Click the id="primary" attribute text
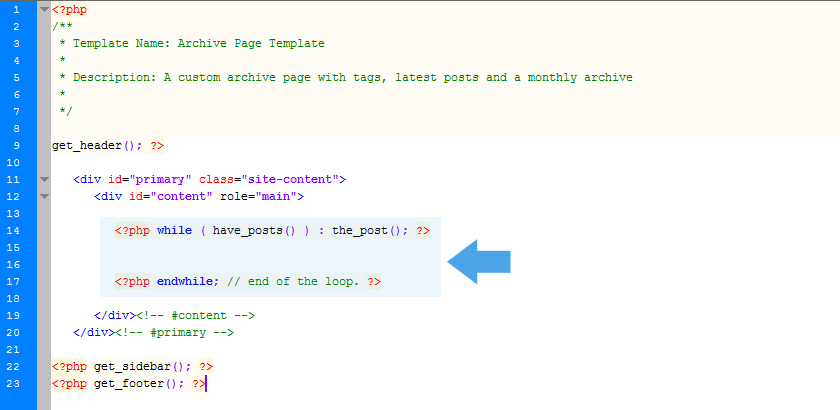 coord(151,180)
